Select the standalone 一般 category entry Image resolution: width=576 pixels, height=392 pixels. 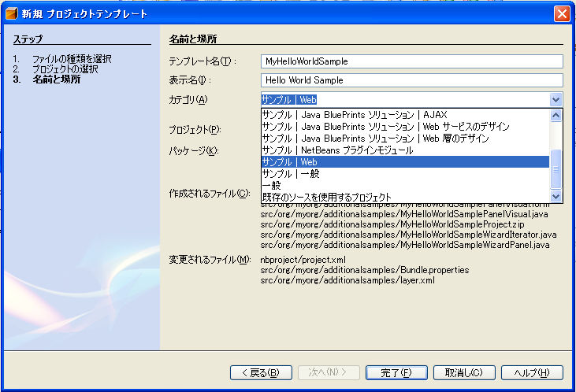click(406, 185)
